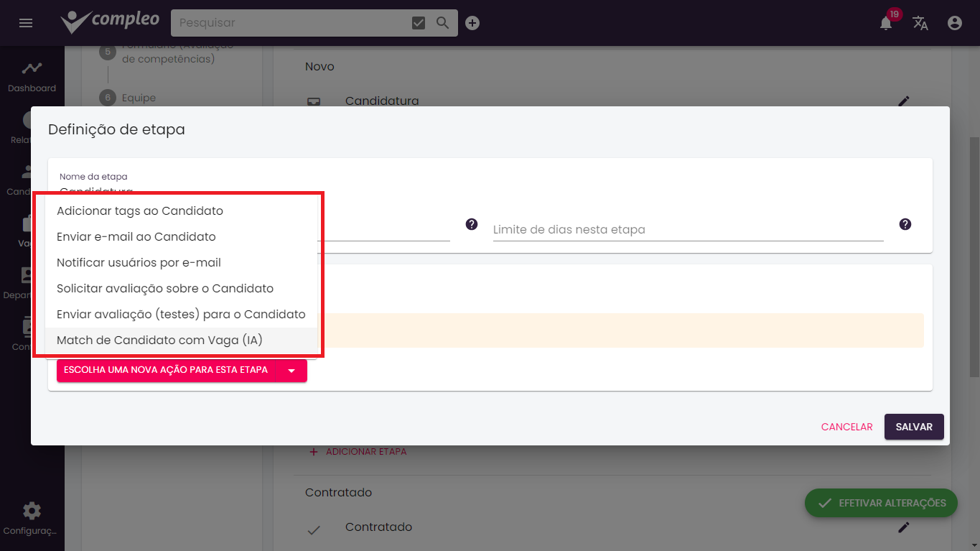Open Escolha uma nova ação para esta etapa dropdown
Screen dimensions: 980x551
[x=182, y=371]
